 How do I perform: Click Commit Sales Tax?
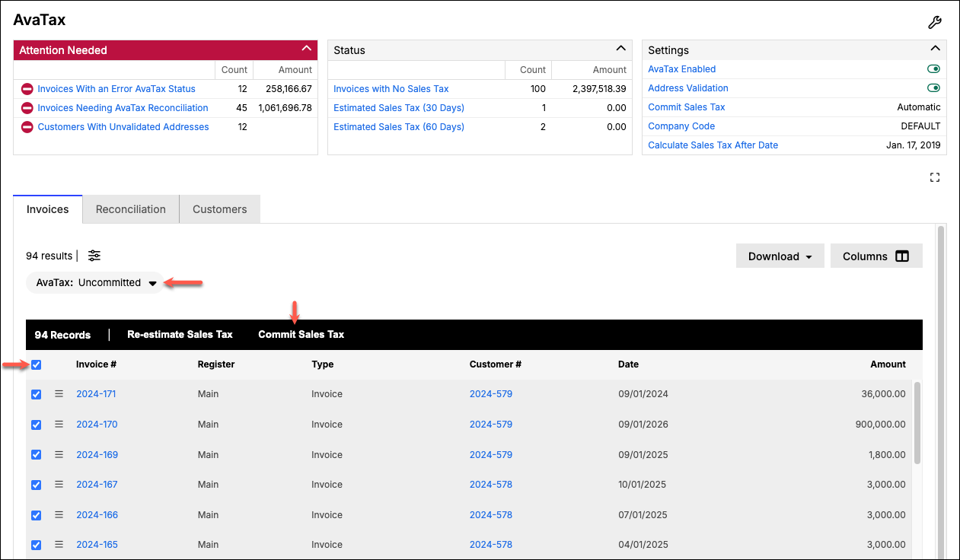tap(301, 335)
